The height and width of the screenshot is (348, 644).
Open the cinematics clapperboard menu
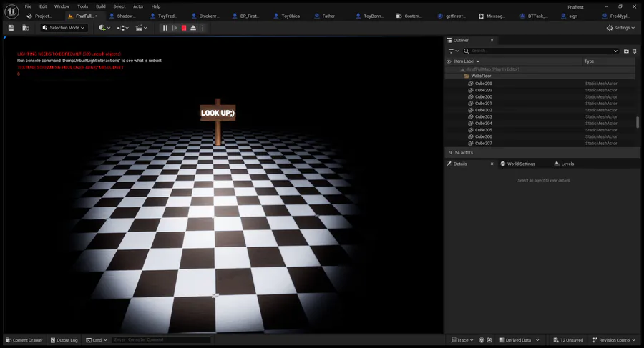[x=141, y=28]
